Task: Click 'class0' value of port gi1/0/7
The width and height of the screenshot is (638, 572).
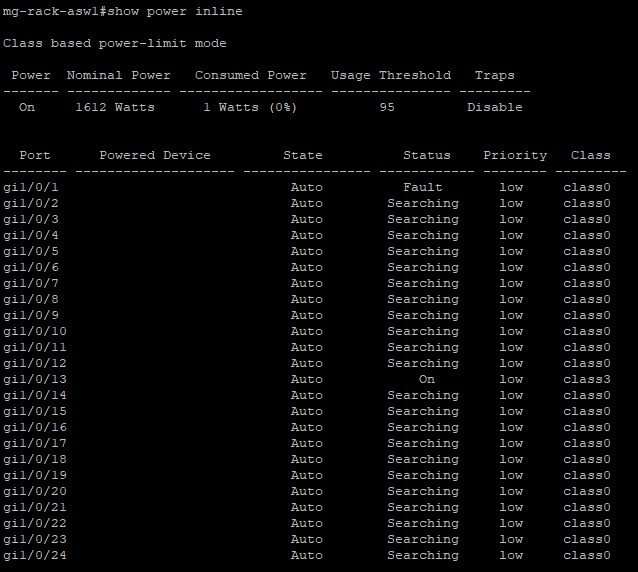Action: coord(587,284)
